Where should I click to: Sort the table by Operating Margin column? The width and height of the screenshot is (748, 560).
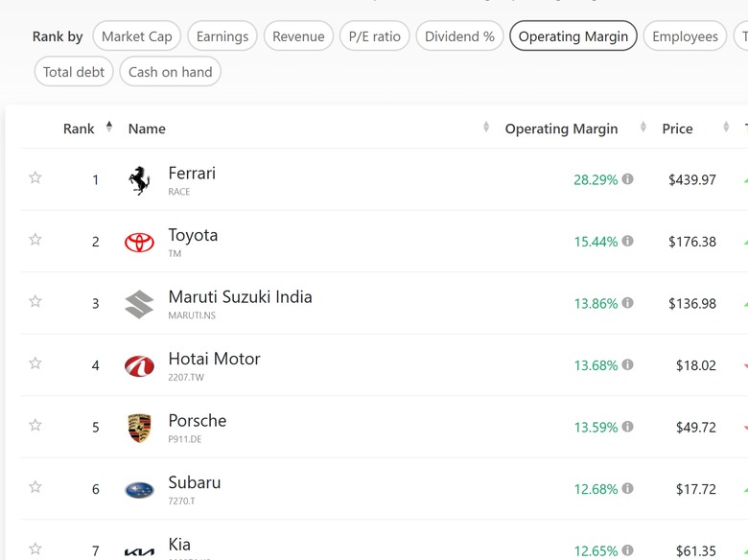[x=643, y=128]
